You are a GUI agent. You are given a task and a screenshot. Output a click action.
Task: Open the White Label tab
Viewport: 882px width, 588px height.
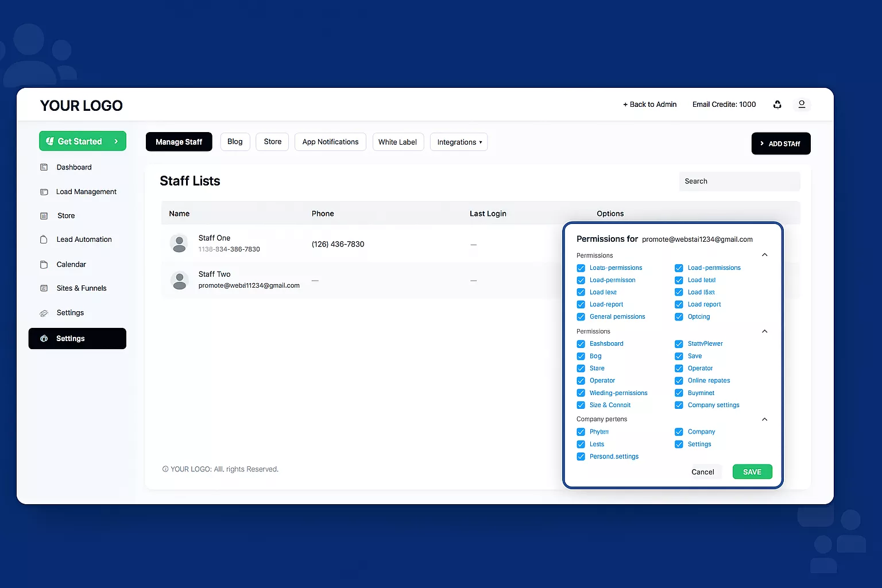click(x=397, y=142)
